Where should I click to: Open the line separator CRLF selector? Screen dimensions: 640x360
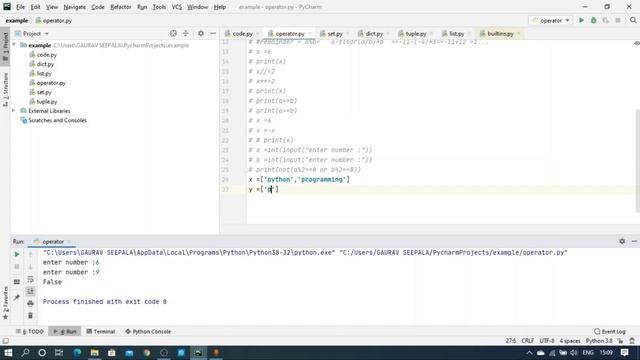[527, 341]
